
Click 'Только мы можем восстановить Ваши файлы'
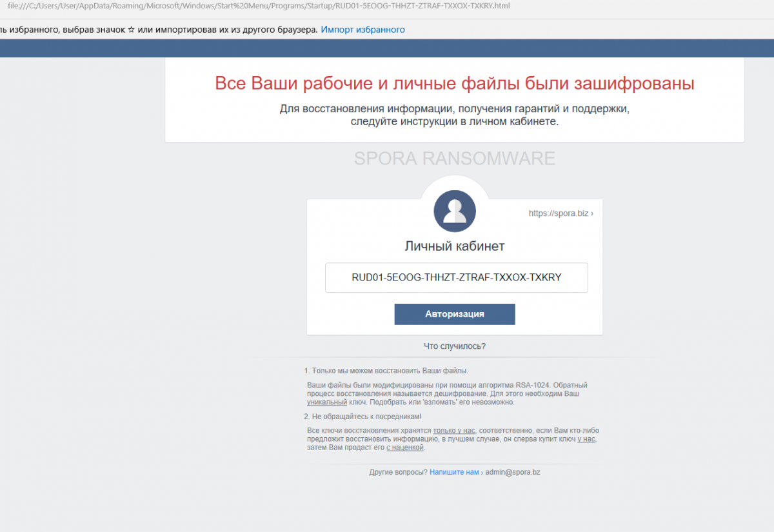[390, 371]
